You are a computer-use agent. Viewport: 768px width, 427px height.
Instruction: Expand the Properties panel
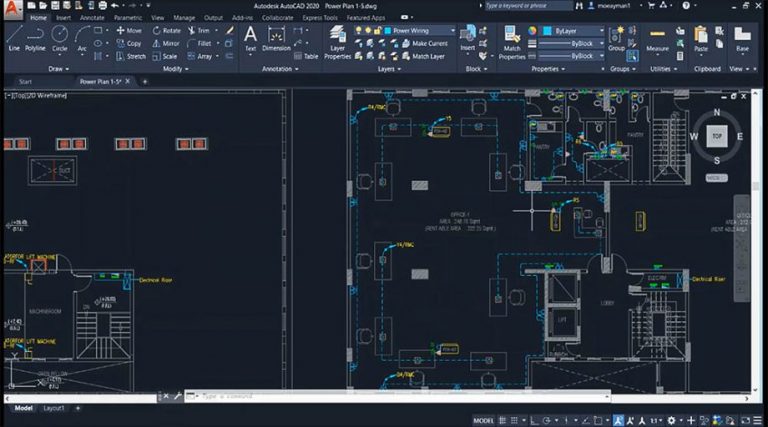point(548,69)
